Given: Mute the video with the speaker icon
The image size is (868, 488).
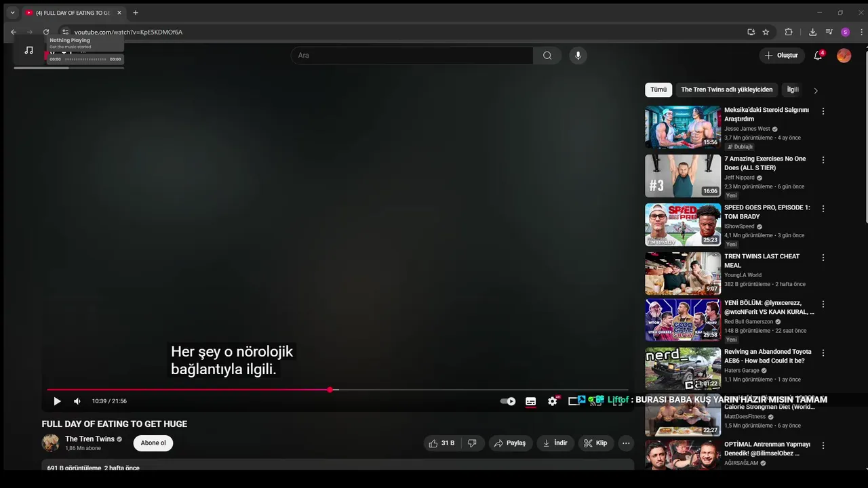Looking at the screenshot, I should (x=77, y=401).
